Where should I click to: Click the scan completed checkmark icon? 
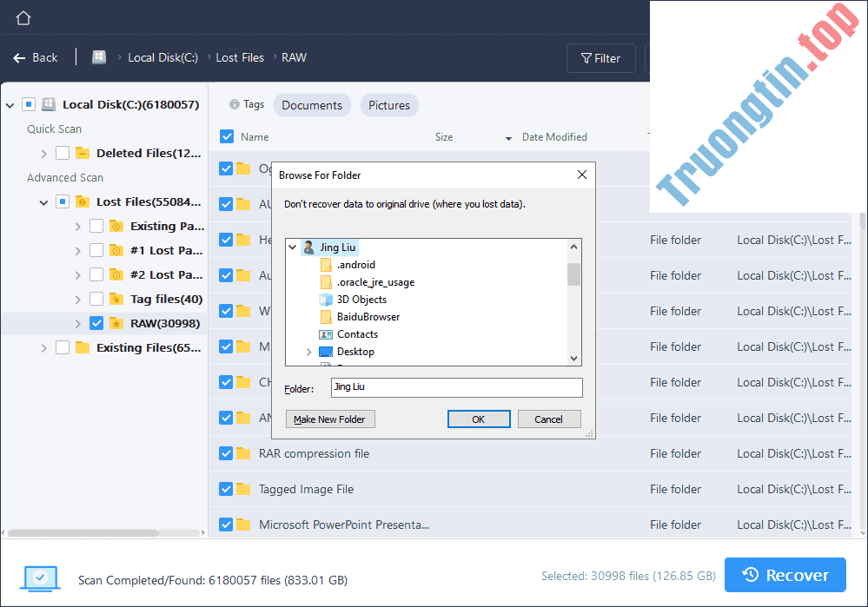pyautogui.click(x=39, y=577)
